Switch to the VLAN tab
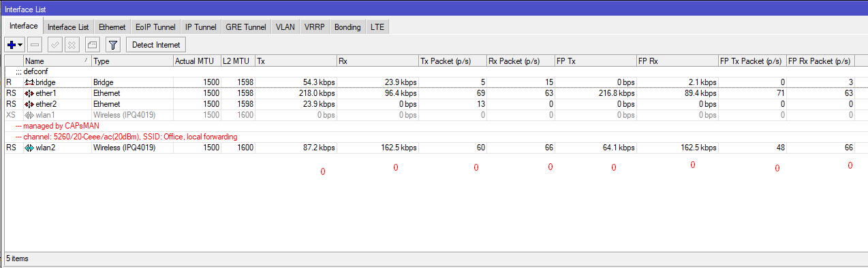 (x=285, y=27)
